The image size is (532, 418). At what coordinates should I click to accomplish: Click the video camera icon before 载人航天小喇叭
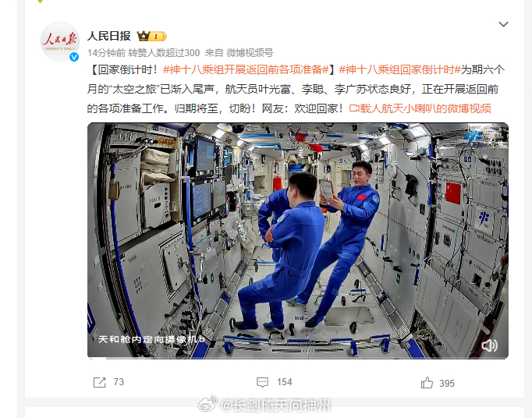(354, 108)
